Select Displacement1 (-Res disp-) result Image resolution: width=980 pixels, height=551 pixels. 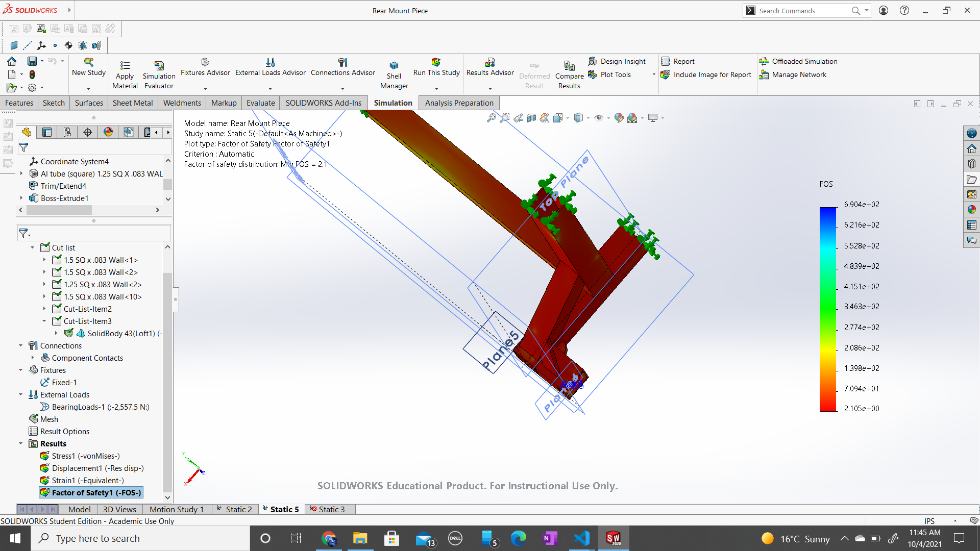click(x=92, y=468)
